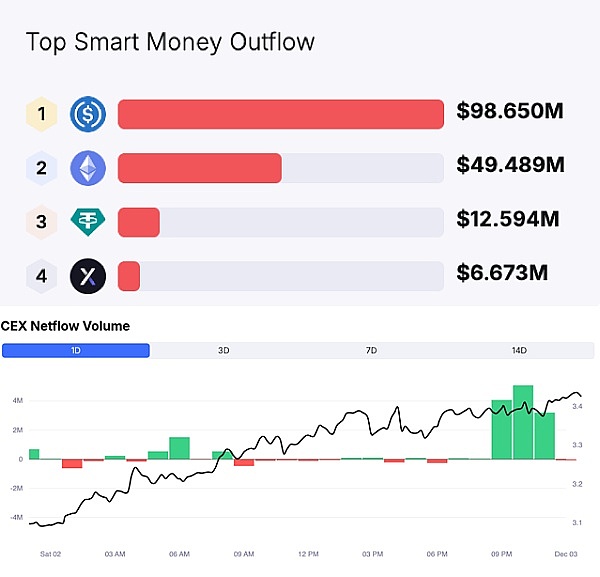Click the USDC coin icon
The width and height of the screenshot is (600, 577).
click(x=88, y=115)
